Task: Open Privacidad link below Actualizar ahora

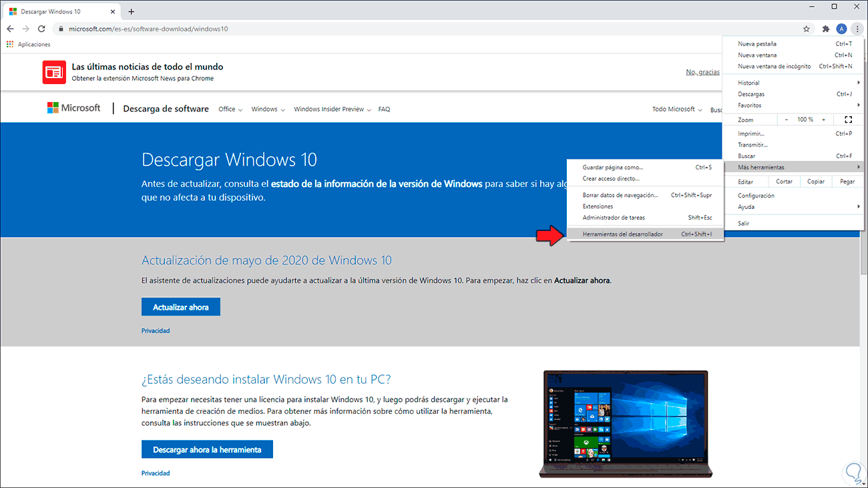Action: point(156,330)
